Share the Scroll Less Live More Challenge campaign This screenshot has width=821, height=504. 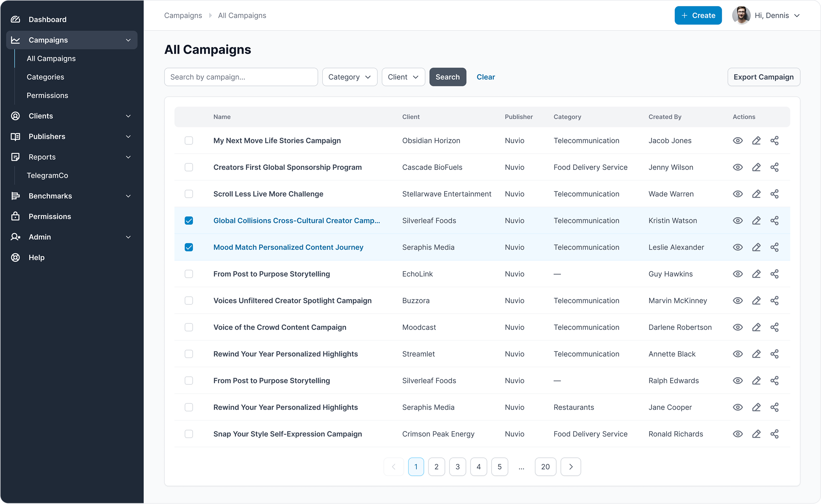(775, 194)
